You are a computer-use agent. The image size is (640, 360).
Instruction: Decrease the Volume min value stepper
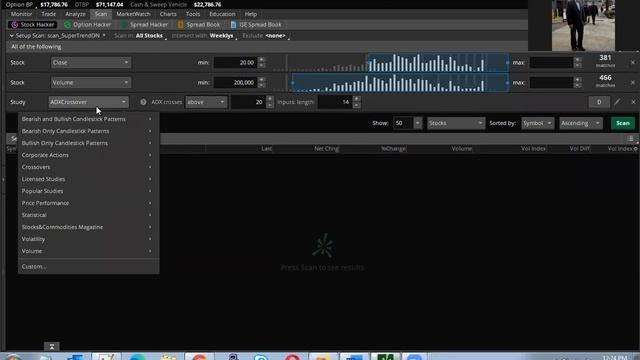262,85
